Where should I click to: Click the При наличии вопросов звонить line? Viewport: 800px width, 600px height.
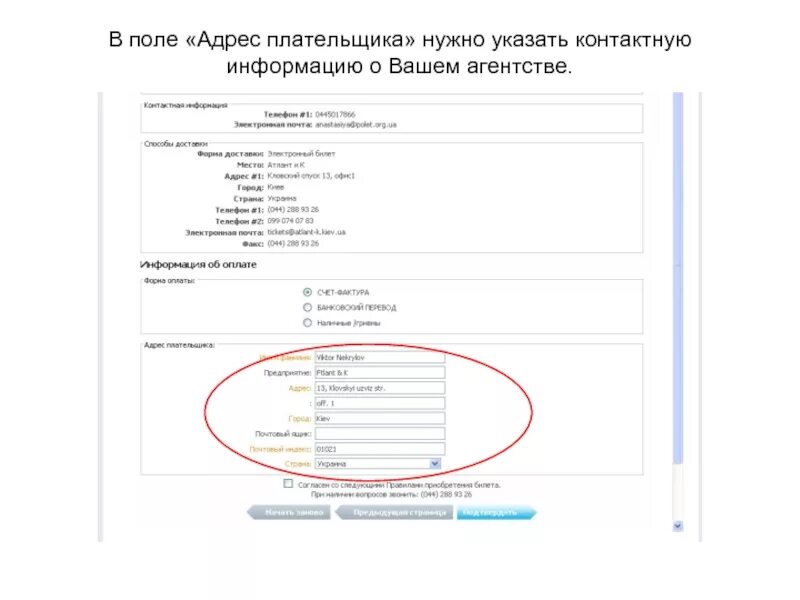coord(391,494)
